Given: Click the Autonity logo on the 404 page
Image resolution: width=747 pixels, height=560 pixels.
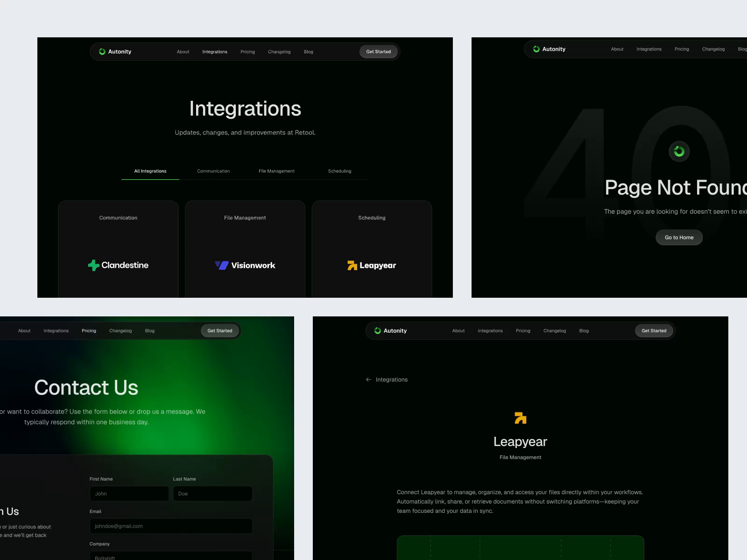Looking at the screenshot, I should [x=536, y=49].
